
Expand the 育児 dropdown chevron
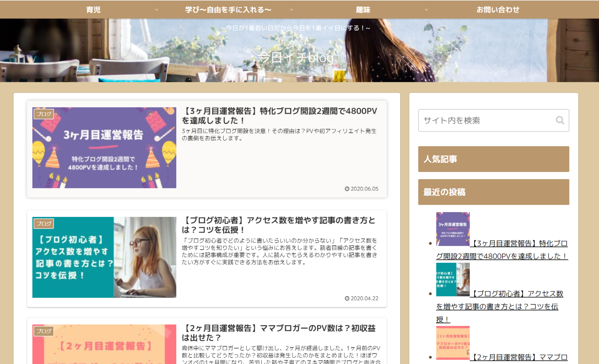tap(157, 10)
